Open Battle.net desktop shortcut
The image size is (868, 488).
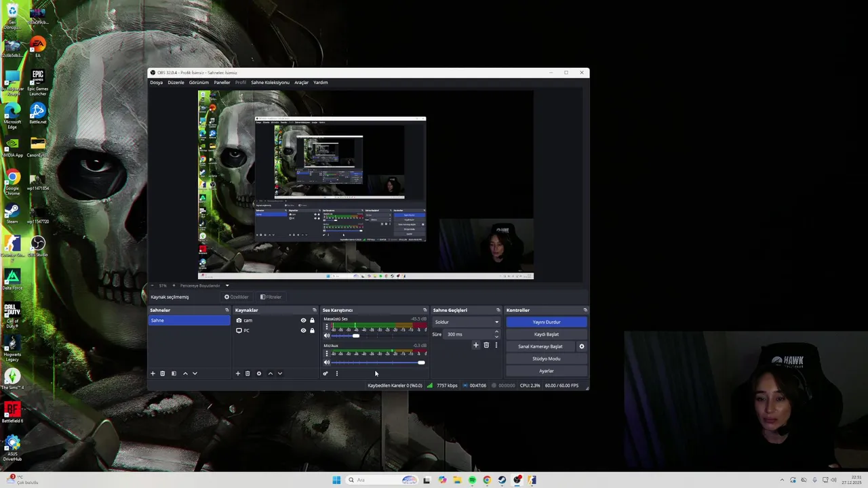[x=37, y=113]
